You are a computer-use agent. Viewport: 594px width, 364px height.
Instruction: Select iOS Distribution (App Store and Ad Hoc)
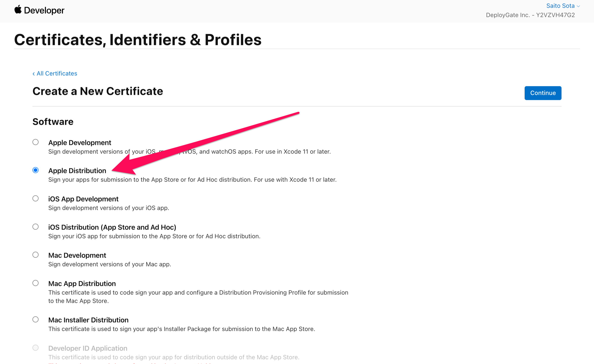pos(36,227)
